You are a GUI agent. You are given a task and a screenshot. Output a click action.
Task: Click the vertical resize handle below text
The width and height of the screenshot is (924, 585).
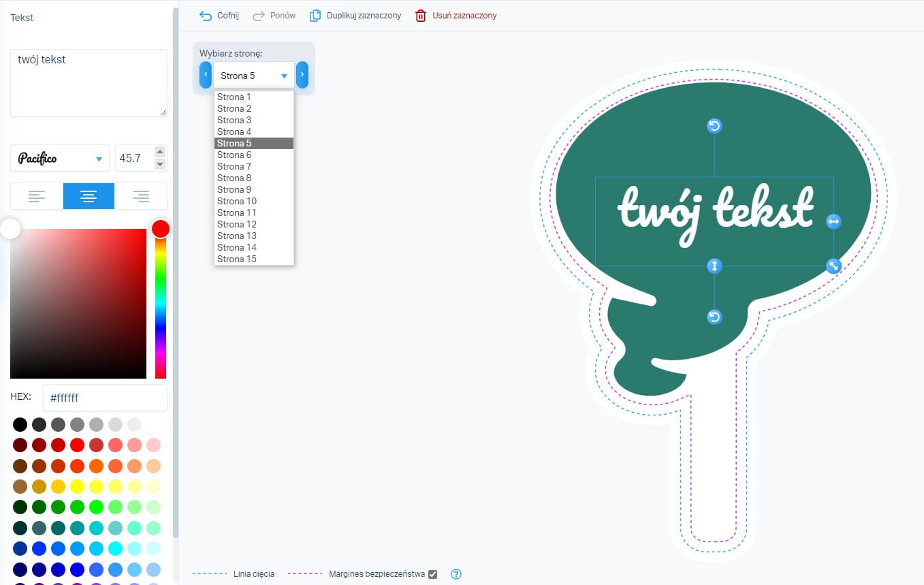coord(714,266)
